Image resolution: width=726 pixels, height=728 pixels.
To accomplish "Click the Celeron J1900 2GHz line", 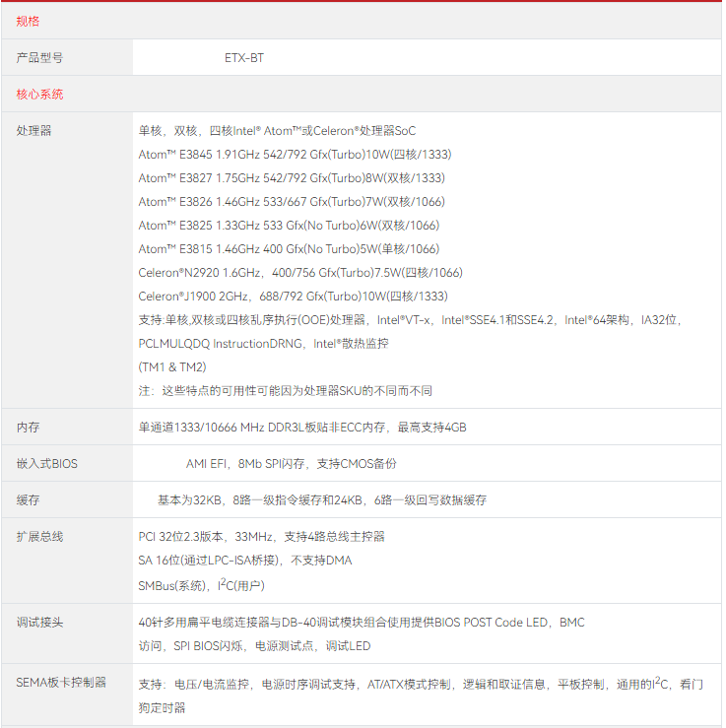I will (293, 297).
